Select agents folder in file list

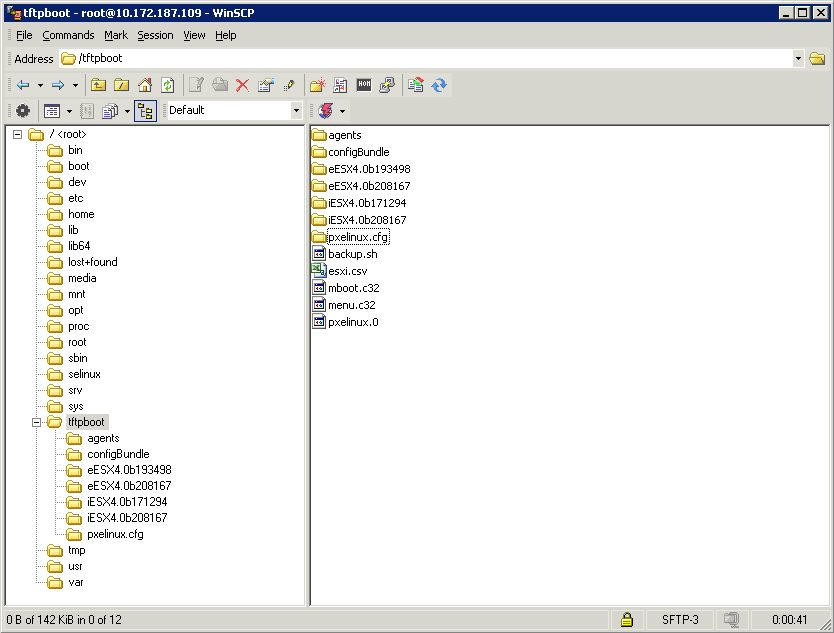click(345, 135)
